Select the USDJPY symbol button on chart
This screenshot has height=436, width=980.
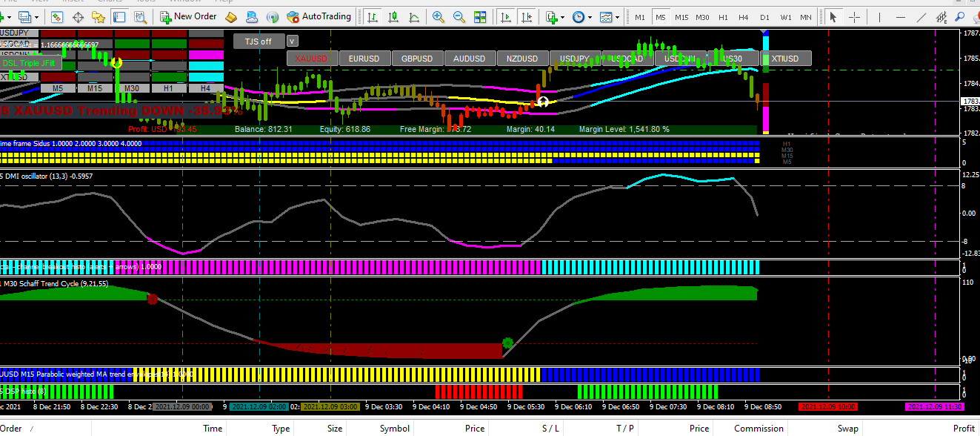pos(575,59)
